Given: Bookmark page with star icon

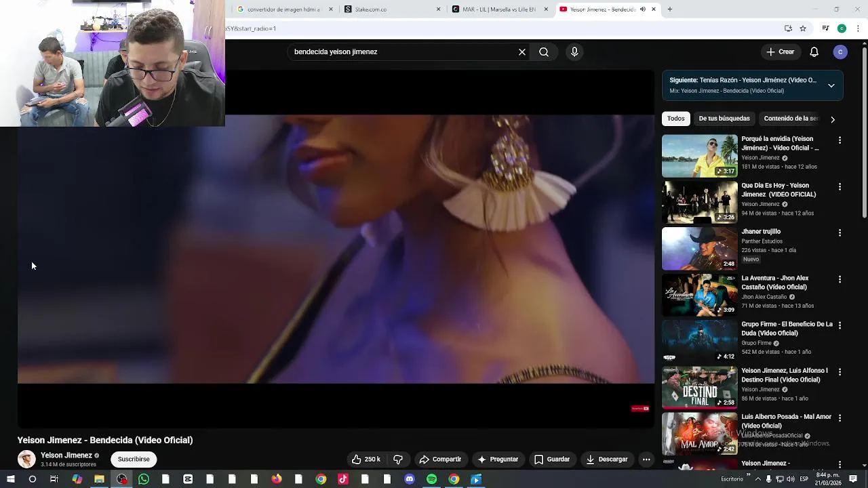Looking at the screenshot, I should [x=803, y=28].
